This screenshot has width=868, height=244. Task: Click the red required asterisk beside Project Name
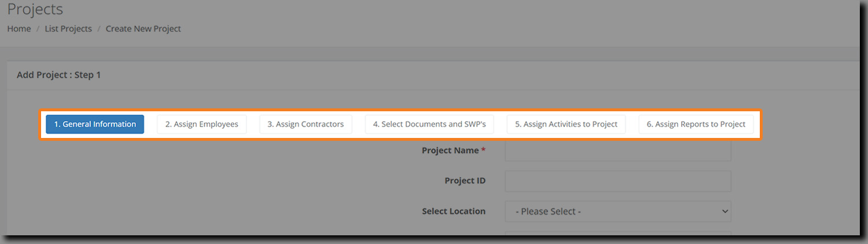coord(483,151)
